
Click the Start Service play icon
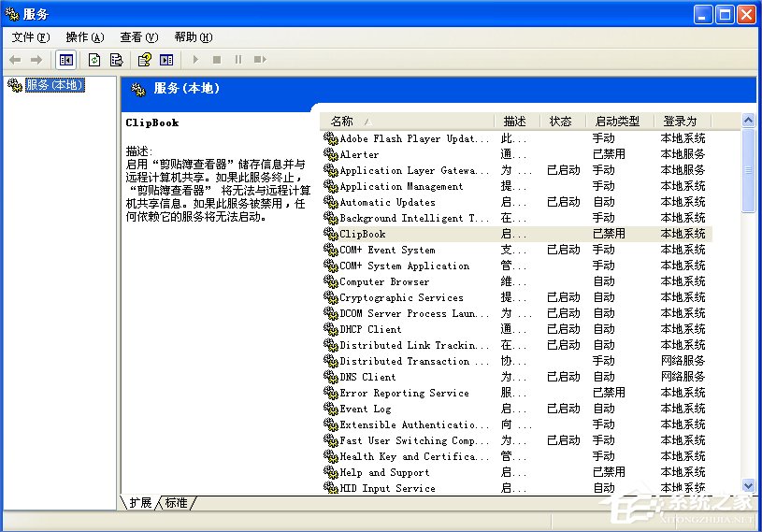[x=195, y=60]
